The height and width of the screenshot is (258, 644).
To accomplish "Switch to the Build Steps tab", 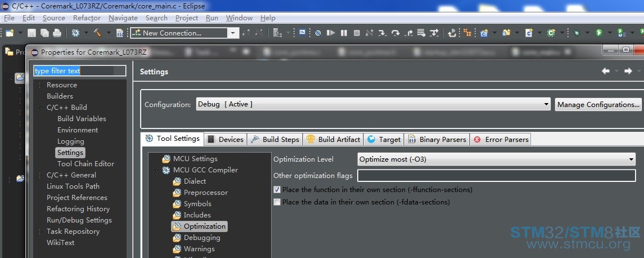I will 275,140.
